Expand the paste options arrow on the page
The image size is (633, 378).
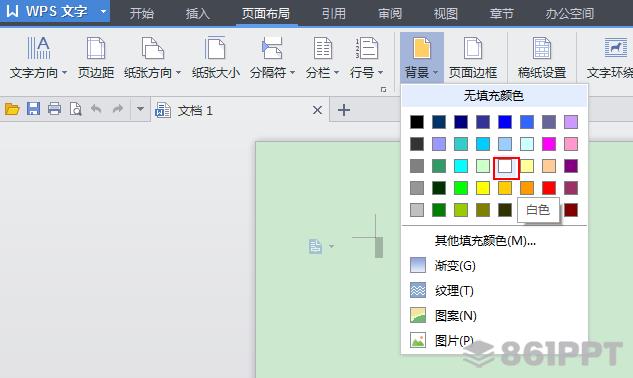331,246
